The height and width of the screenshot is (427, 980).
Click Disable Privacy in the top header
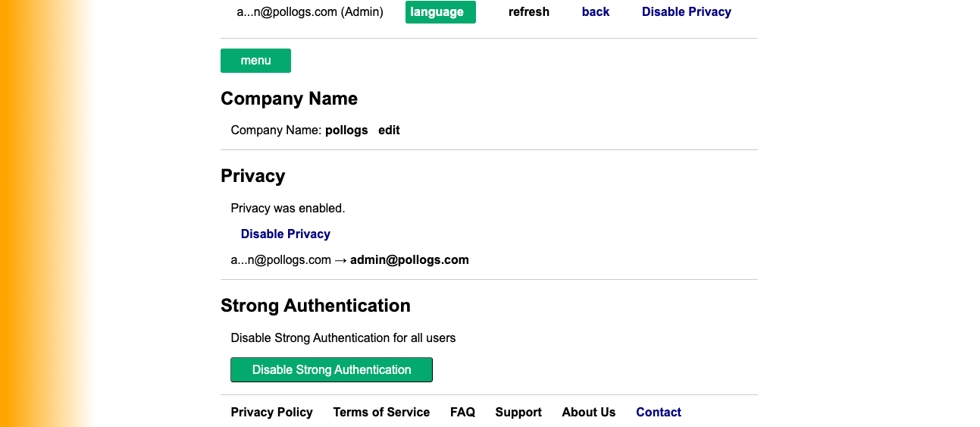687,12
